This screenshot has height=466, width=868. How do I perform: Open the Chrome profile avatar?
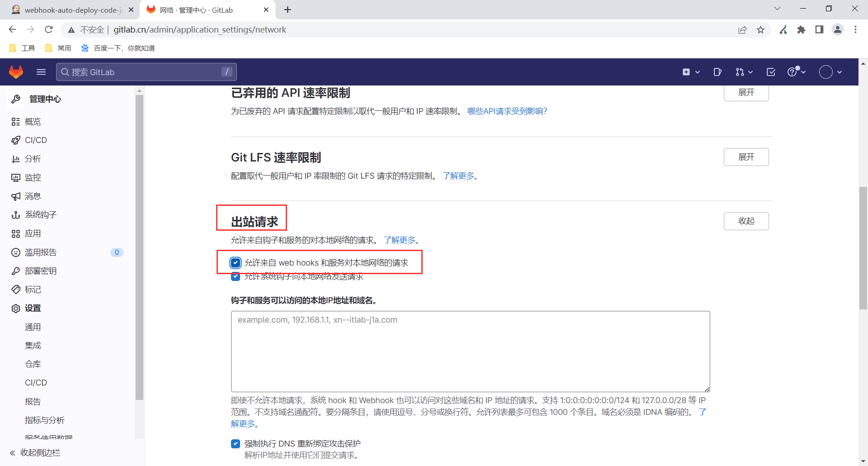[838, 30]
